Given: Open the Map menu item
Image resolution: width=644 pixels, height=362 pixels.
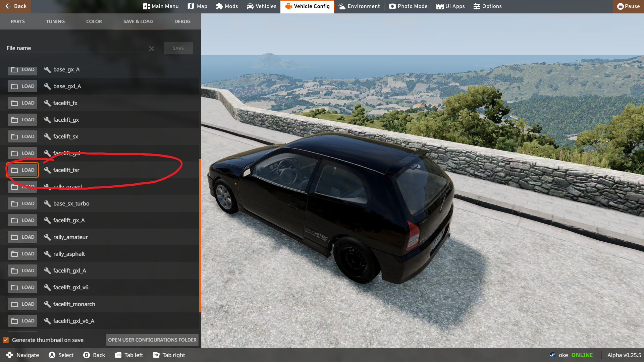Looking at the screenshot, I should (198, 6).
